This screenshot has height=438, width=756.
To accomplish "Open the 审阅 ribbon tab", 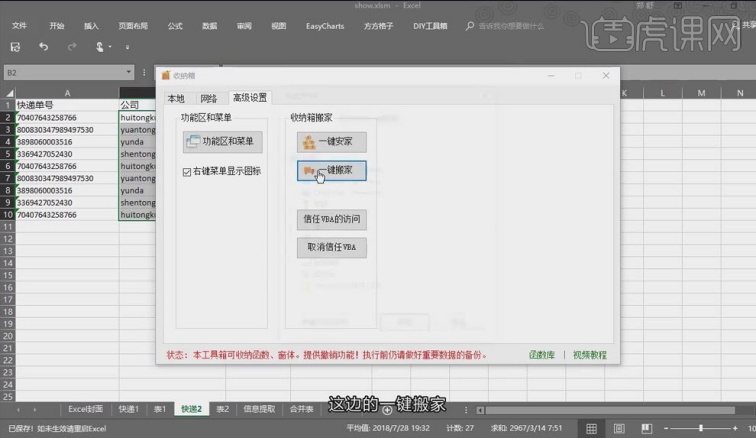I will pyautogui.click(x=244, y=26).
